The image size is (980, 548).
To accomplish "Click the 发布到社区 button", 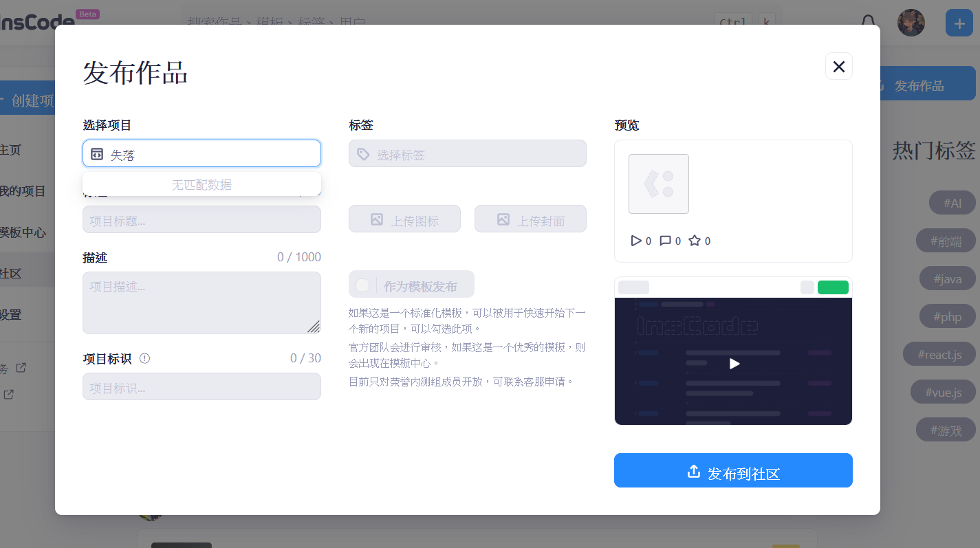I will (x=733, y=470).
